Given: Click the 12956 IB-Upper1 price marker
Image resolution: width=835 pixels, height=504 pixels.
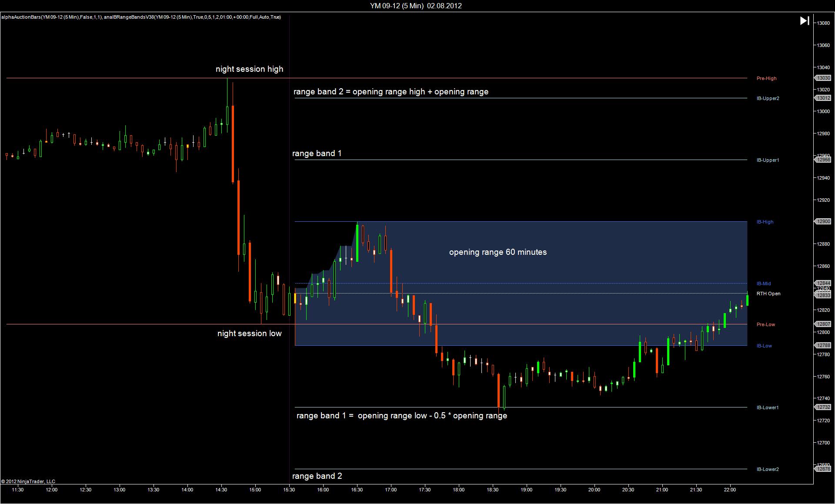Looking at the screenshot, I should [x=823, y=160].
